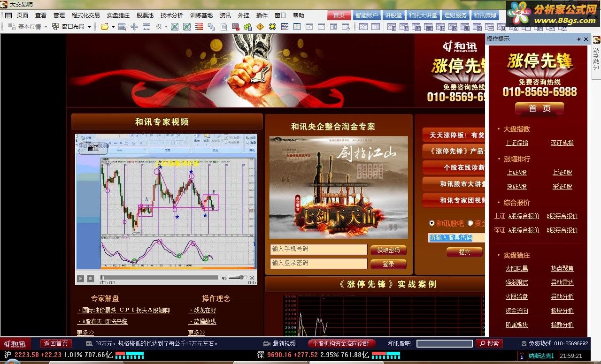The width and height of the screenshot is (601, 364).
Task: Open the 资金流向 link in side panel
Action: pos(516,311)
